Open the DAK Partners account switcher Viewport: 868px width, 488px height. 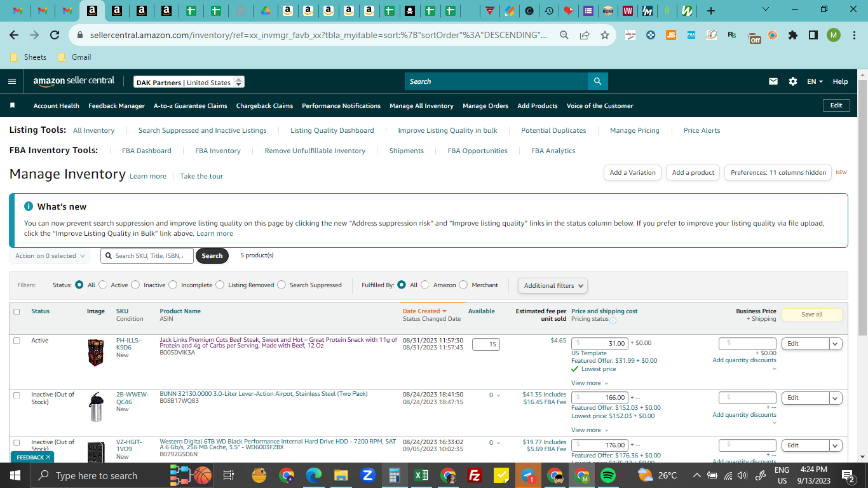(189, 82)
